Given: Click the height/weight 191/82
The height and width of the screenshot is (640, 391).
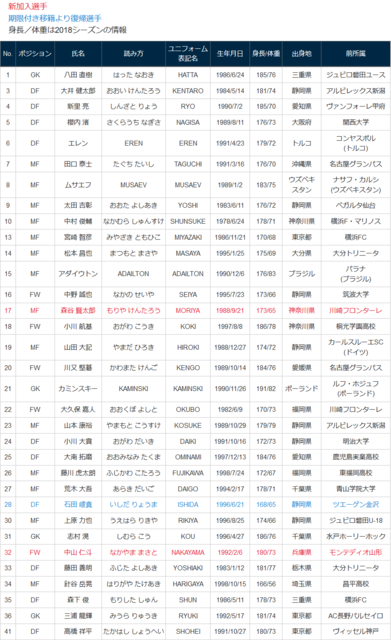Looking at the screenshot, I should [266, 389].
